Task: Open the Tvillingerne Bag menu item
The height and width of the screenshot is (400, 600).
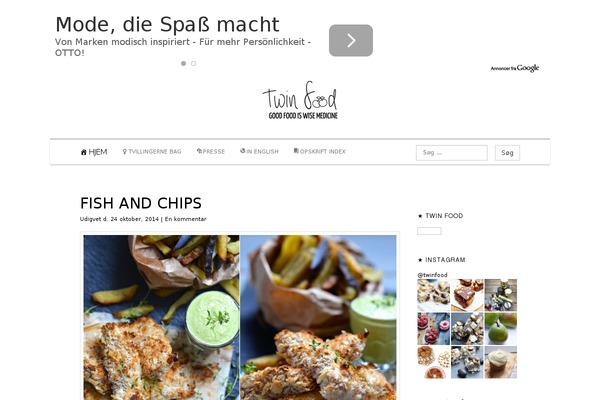Action: (155, 152)
